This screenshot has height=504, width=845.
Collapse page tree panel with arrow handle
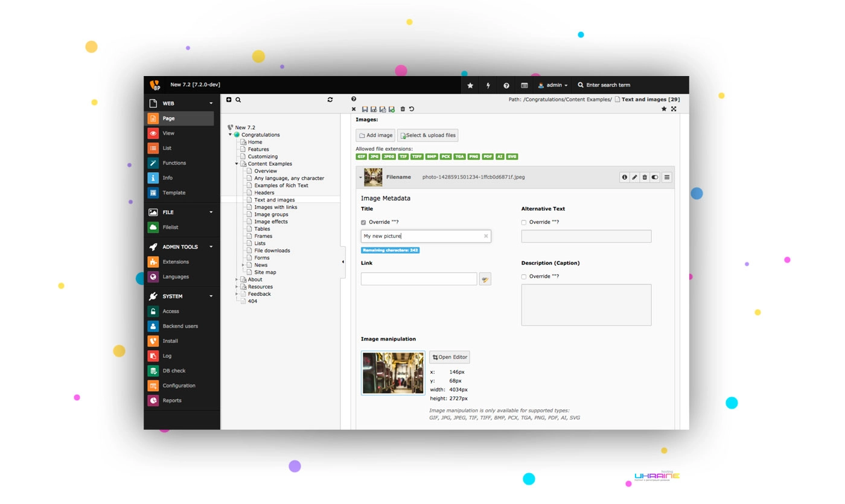tap(343, 262)
